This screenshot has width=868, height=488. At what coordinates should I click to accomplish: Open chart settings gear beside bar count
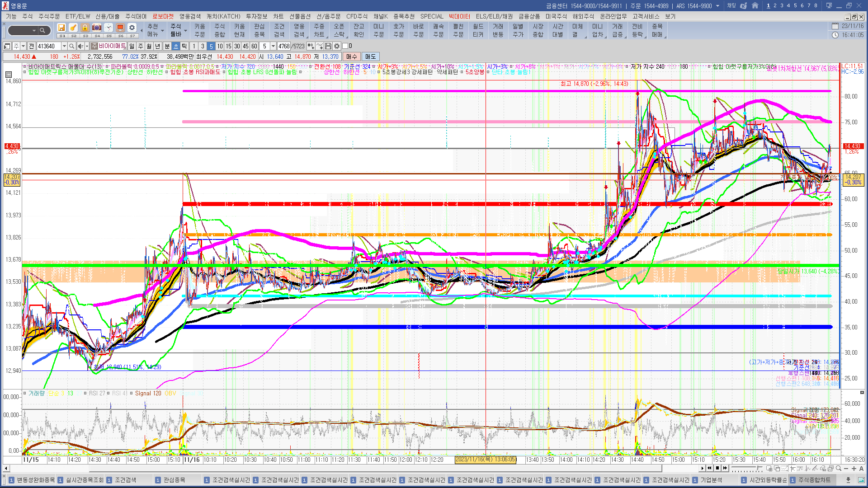point(337,46)
